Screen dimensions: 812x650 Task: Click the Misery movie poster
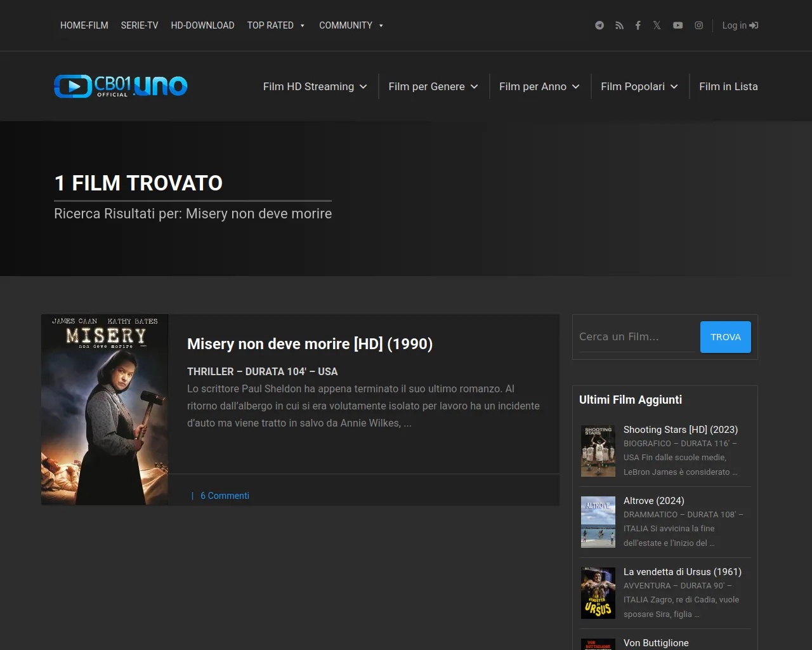[x=105, y=409]
